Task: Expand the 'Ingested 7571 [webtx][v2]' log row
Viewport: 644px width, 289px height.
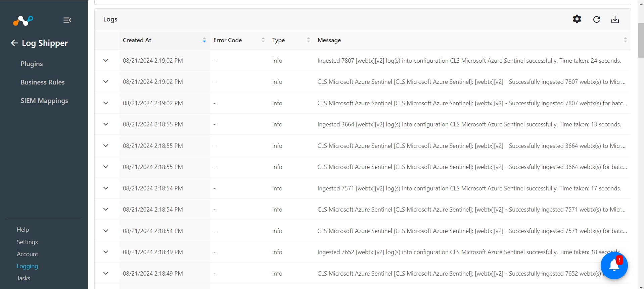Action: click(x=106, y=188)
